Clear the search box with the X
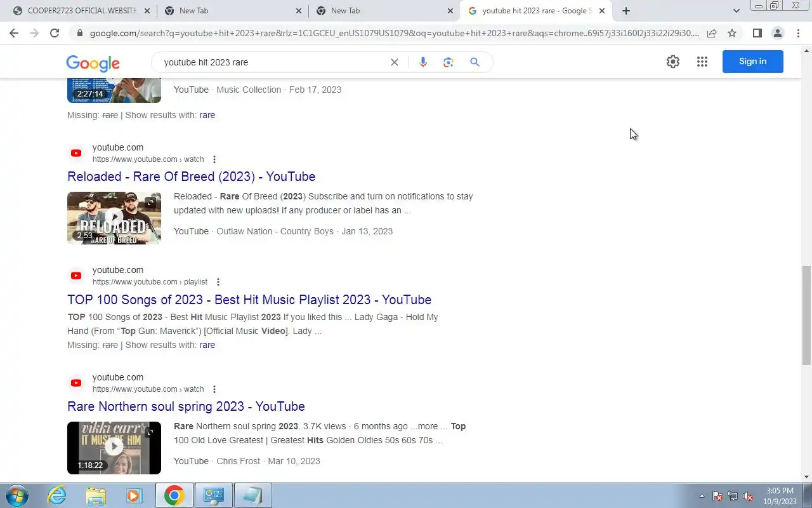 click(395, 62)
